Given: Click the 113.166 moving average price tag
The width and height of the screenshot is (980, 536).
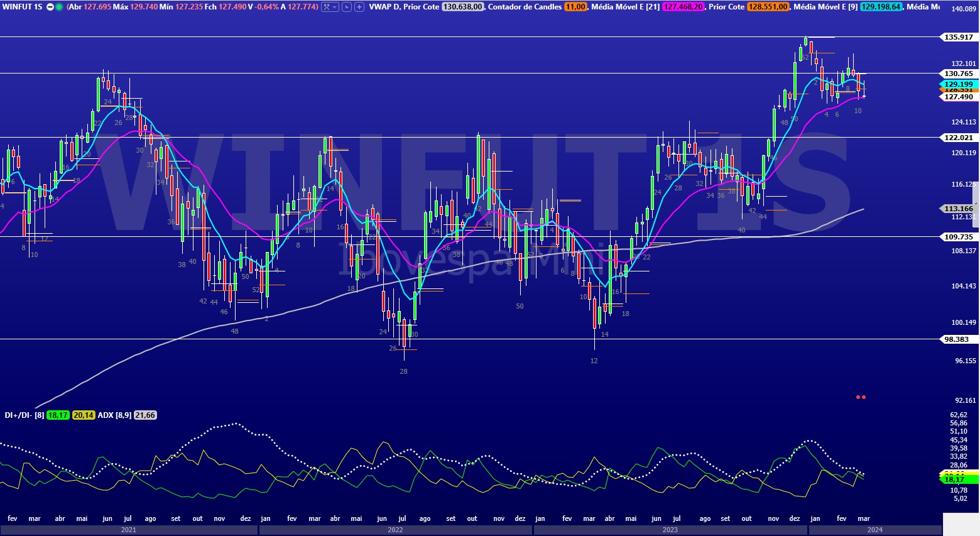Looking at the screenshot, I should click(x=958, y=209).
